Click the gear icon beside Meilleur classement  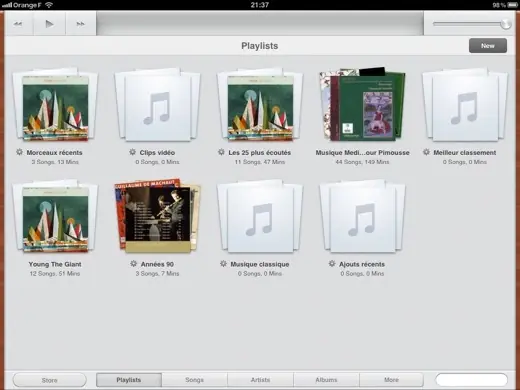(426, 152)
